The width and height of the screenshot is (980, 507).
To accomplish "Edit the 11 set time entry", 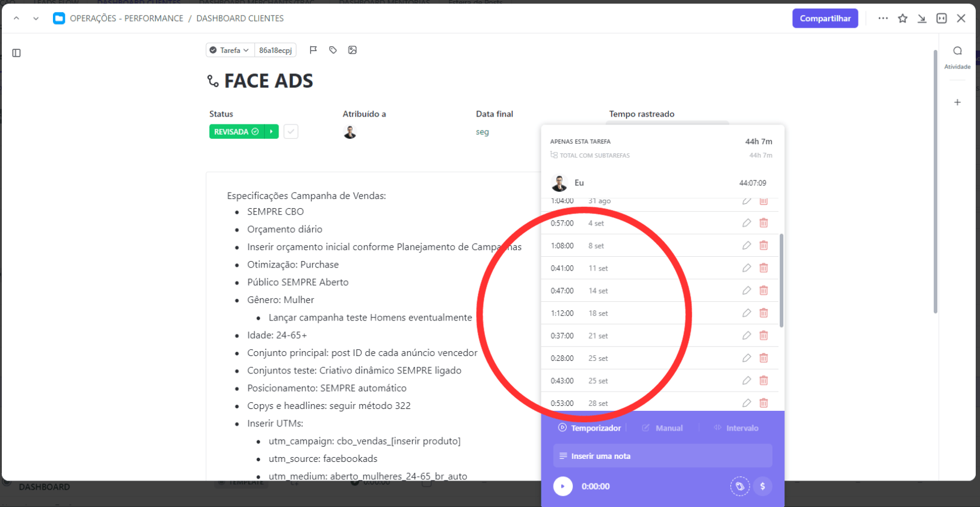I will pos(747,268).
